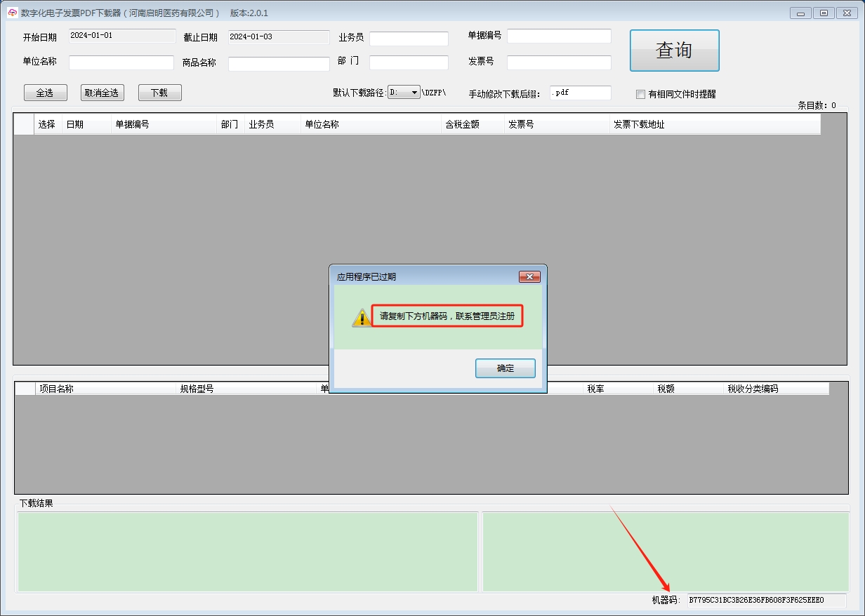
Task: Click the 确定 button in expired dialog
Action: pos(505,368)
